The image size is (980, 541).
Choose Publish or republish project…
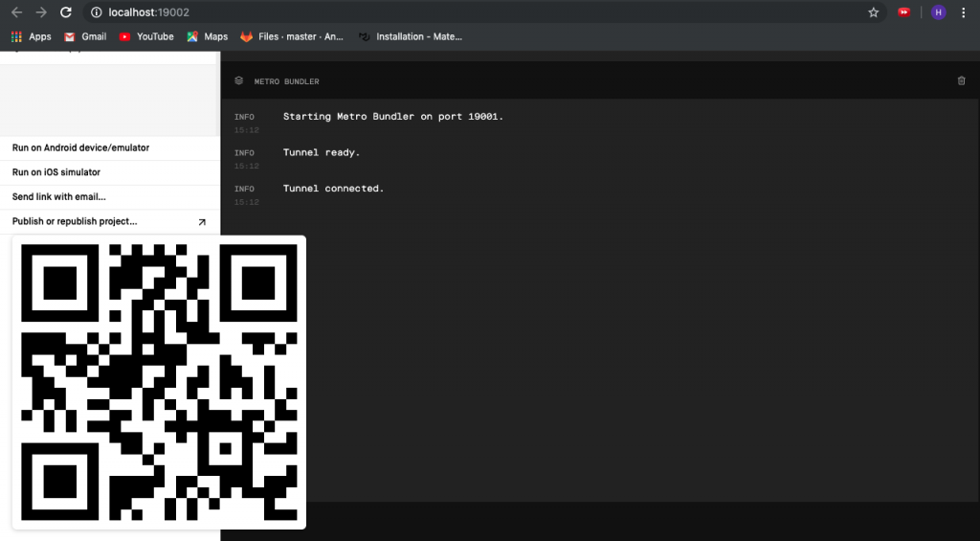110,221
